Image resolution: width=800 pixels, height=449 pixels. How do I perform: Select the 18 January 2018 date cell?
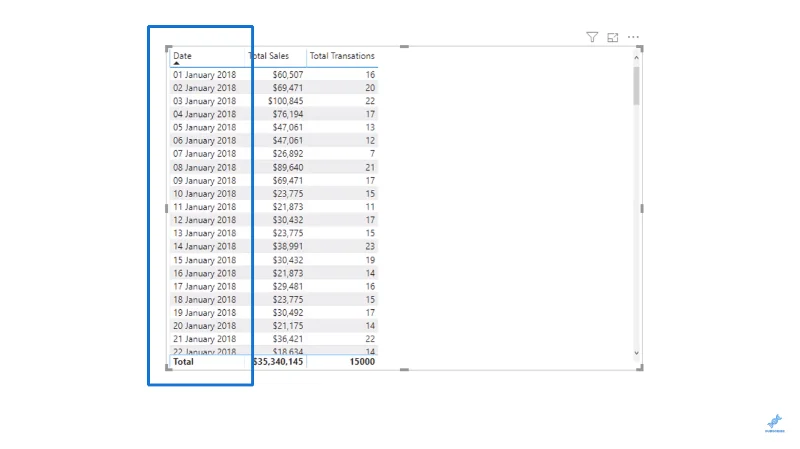[205, 300]
